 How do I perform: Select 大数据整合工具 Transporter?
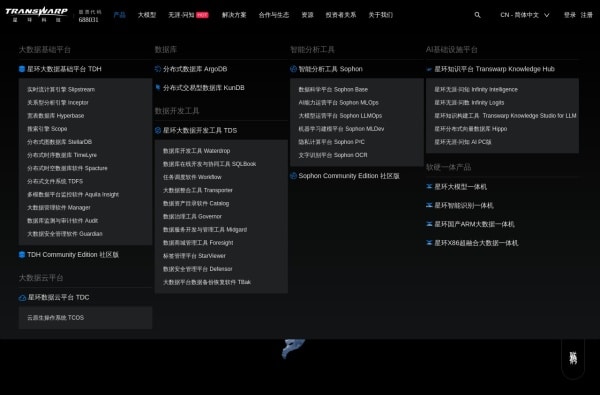point(198,190)
